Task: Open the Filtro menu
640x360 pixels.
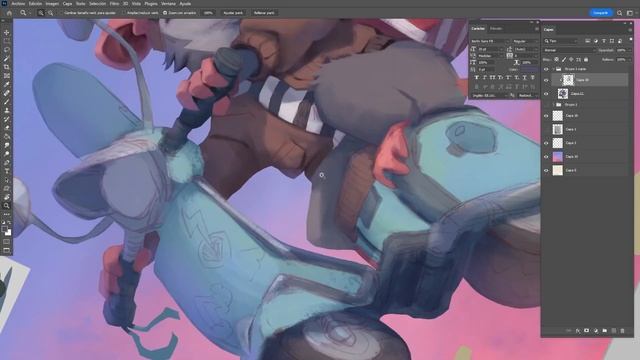Action: coord(114,3)
